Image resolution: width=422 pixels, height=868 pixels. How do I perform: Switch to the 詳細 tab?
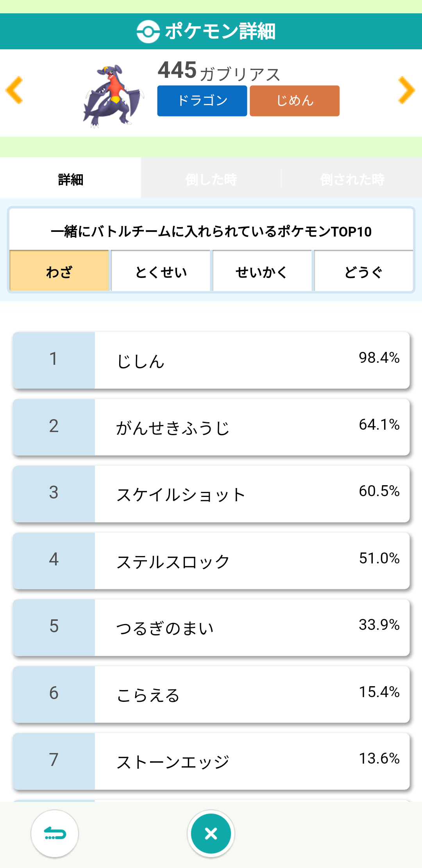coord(70,179)
